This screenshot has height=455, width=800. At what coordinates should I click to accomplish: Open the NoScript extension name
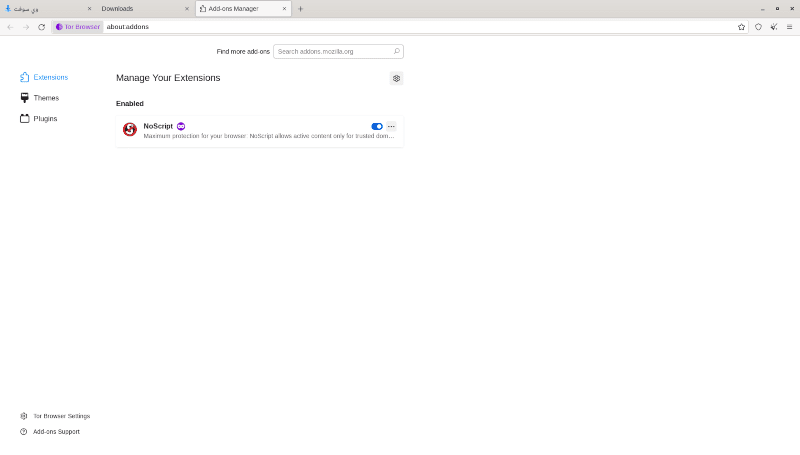click(x=158, y=126)
